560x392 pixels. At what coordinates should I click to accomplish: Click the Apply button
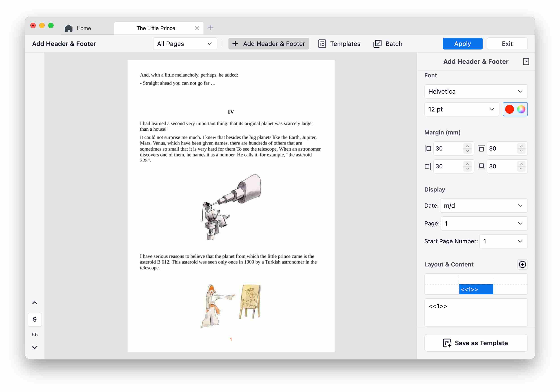pyautogui.click(x=463, y=44)
